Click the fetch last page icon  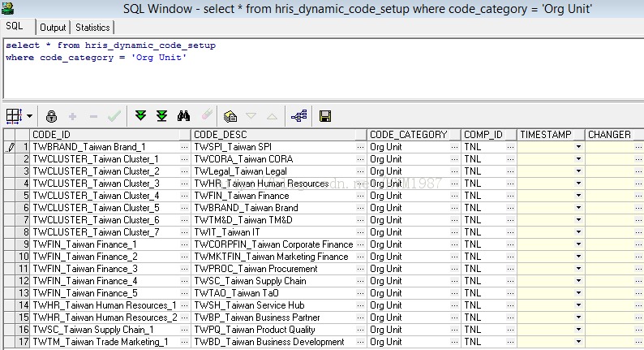point(162,116)
